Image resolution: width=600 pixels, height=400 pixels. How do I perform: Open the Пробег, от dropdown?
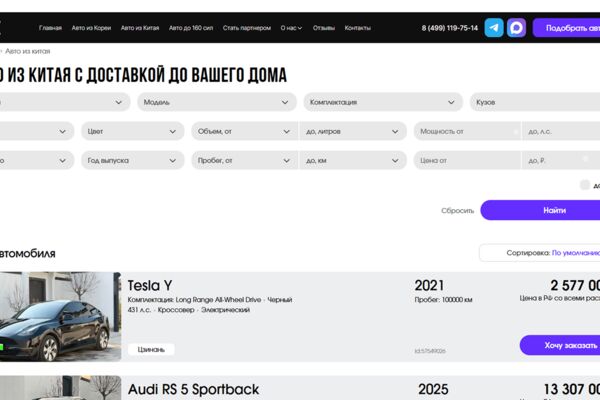(x=245, y=160)
